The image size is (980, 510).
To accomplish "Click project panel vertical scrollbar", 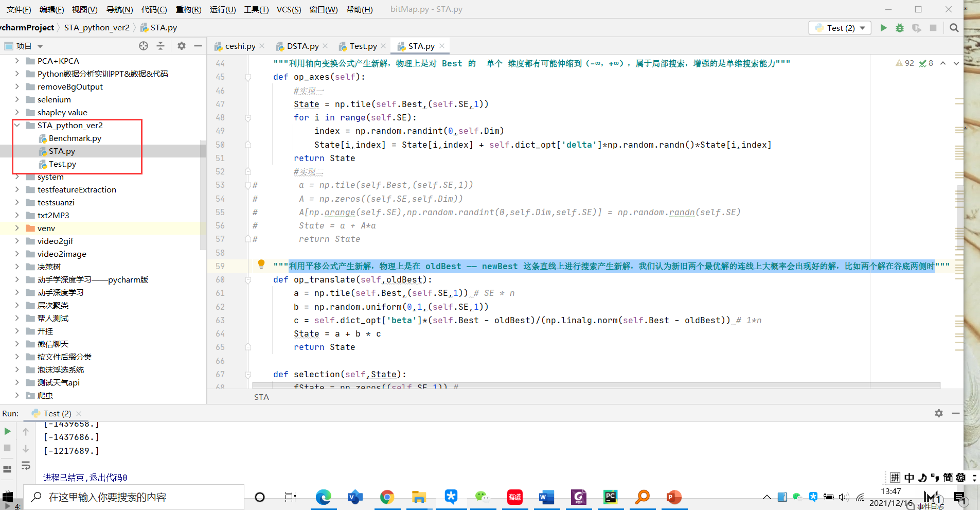I will click(203, 196).
